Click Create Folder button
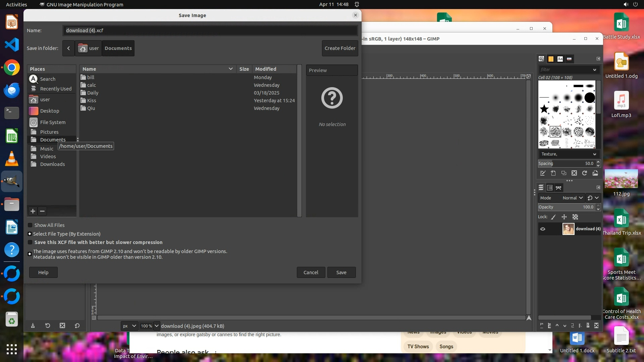 click(340, 48)
